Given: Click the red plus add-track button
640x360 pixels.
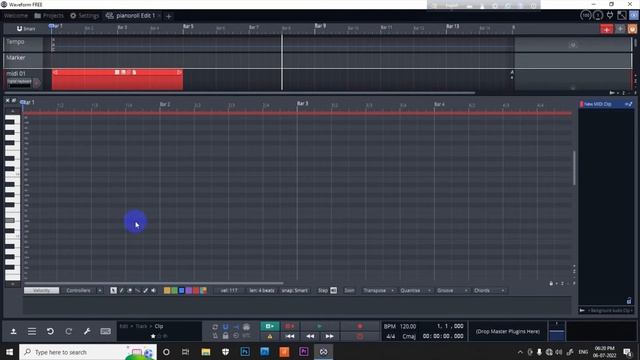Looking at the screenshot, I should [606, 29].
